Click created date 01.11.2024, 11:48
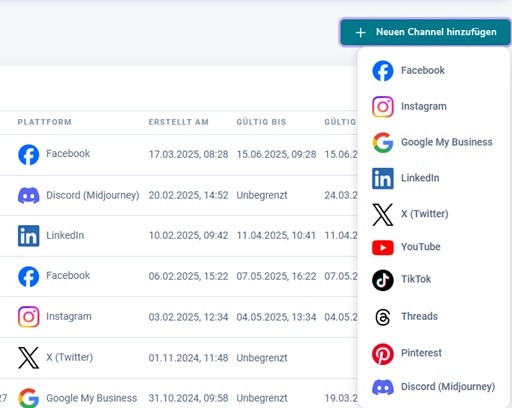 [188, 358]
